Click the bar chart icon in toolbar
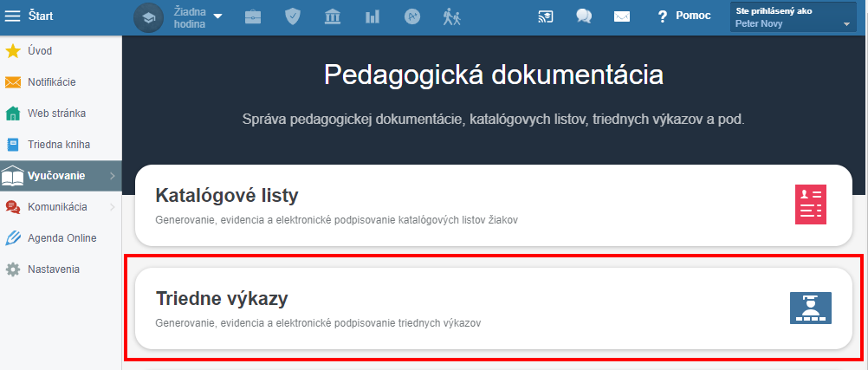The height and width of the screenshot is (370, 868). [x=372, y=16]
